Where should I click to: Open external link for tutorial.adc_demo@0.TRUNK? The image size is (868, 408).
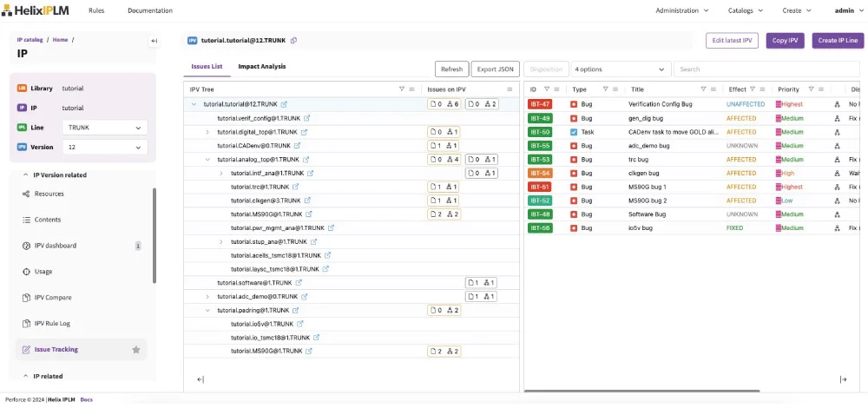coord(305,297)
